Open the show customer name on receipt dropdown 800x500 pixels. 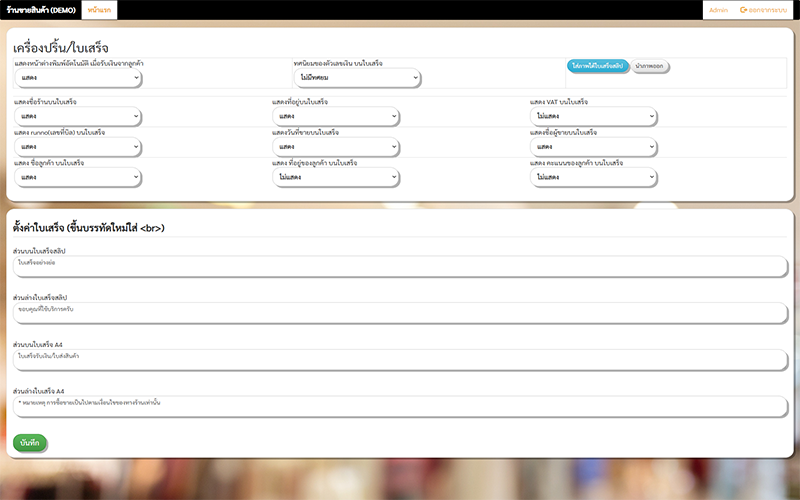78,177
